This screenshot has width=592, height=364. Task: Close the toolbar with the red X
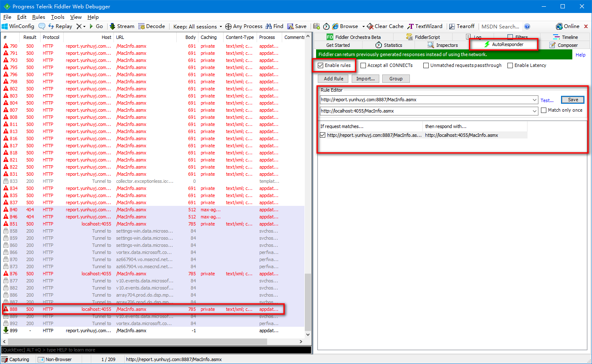tap(586, 26)
